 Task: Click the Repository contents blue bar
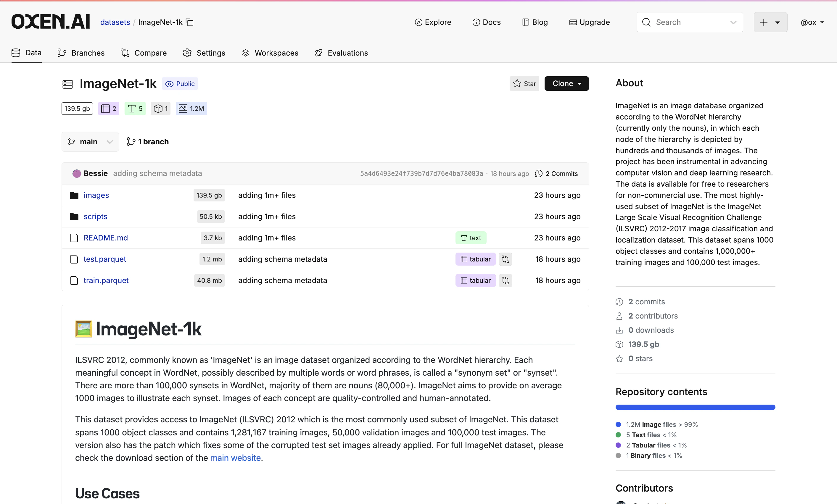(695, 407)
